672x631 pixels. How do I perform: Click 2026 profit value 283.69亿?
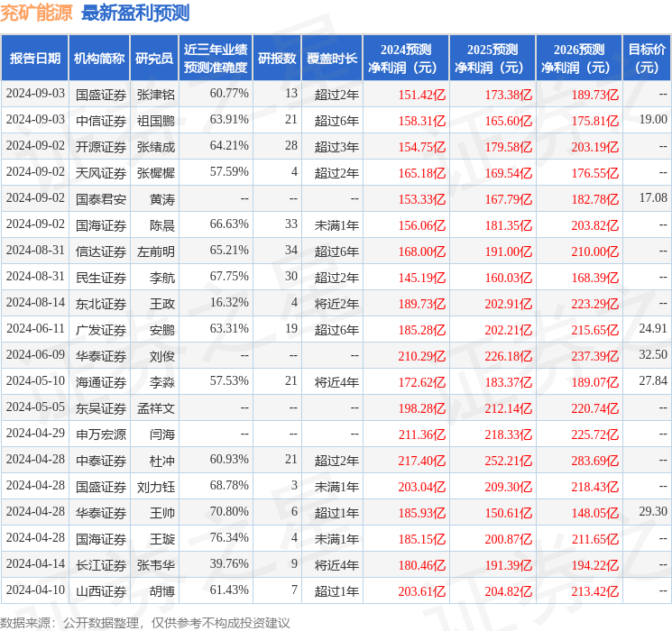pos(595,461)
